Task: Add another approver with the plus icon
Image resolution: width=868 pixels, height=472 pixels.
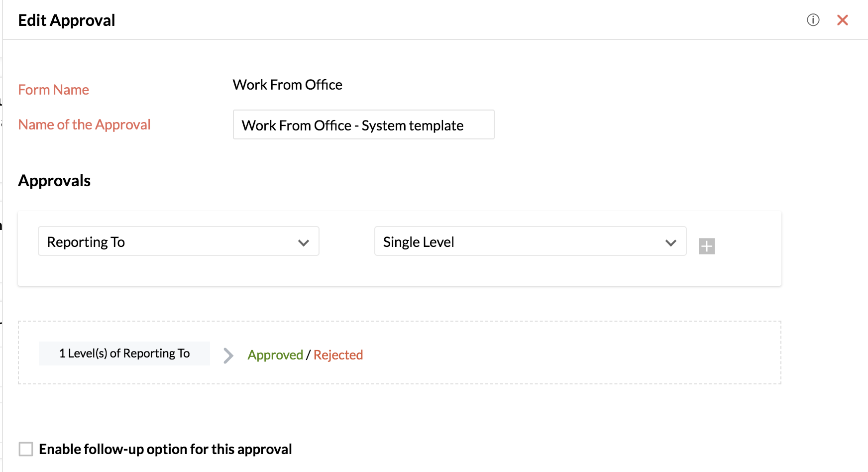Action: pos(706,246)
